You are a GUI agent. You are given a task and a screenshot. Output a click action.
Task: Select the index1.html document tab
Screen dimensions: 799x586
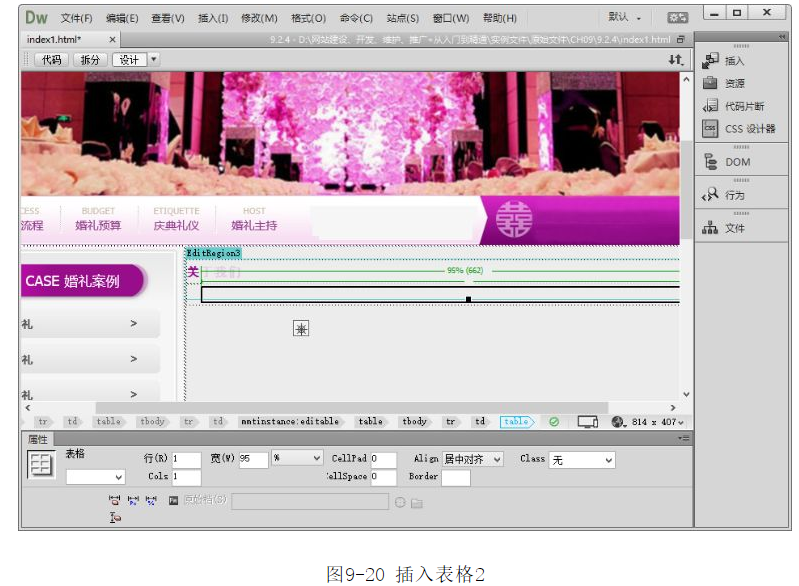pos(56,40)
